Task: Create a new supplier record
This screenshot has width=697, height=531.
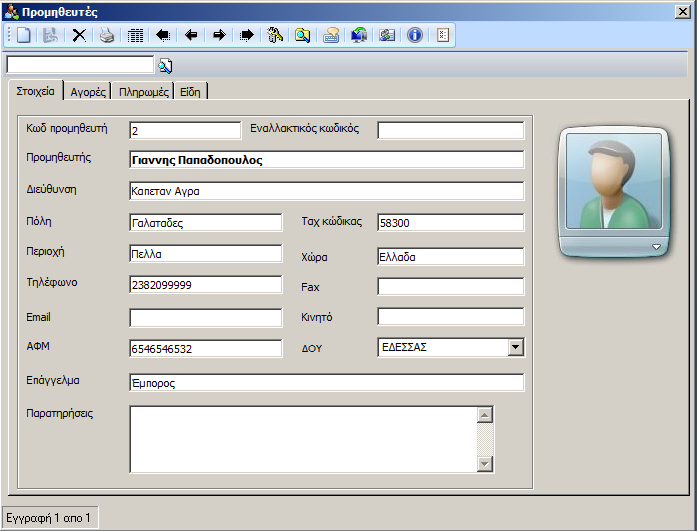Action: pos(24,35)
